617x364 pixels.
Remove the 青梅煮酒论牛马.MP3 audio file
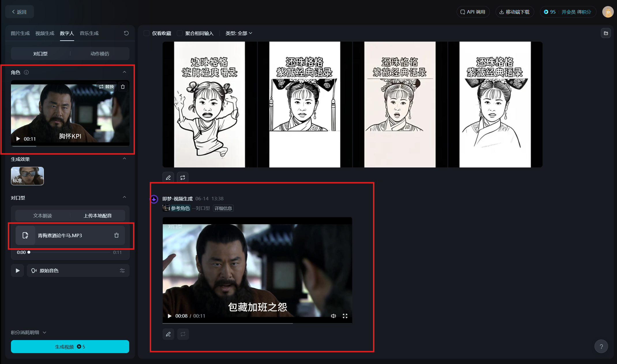[x=117, y=235]
